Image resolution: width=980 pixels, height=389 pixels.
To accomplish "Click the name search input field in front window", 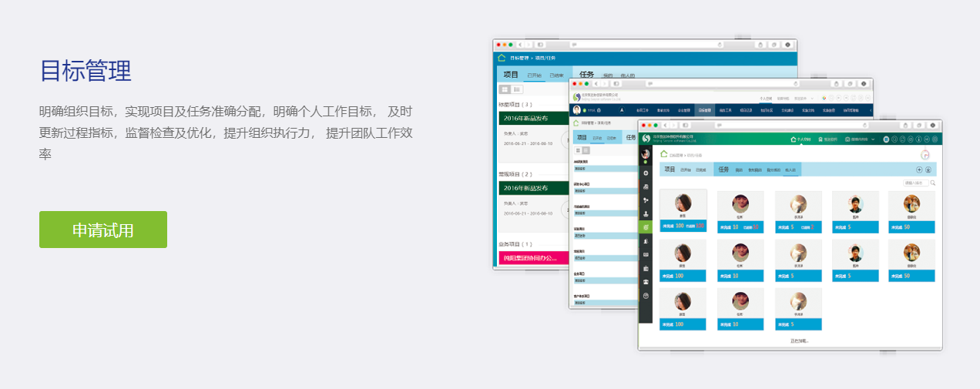I will coord(915,183).
